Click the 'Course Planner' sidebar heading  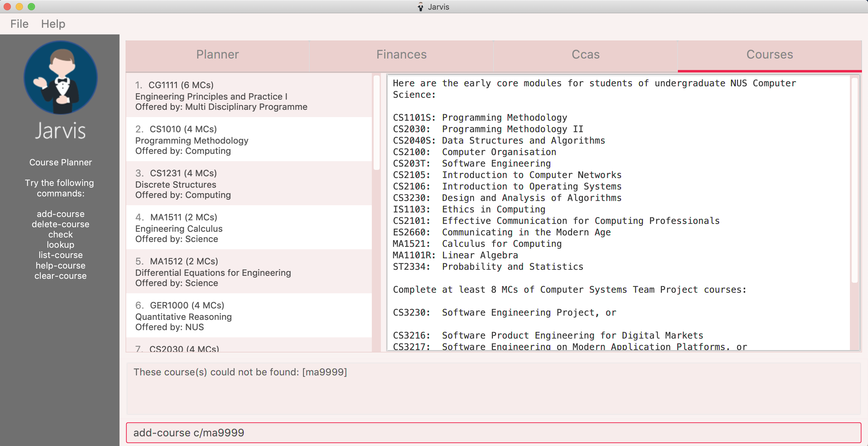point(61,162)
